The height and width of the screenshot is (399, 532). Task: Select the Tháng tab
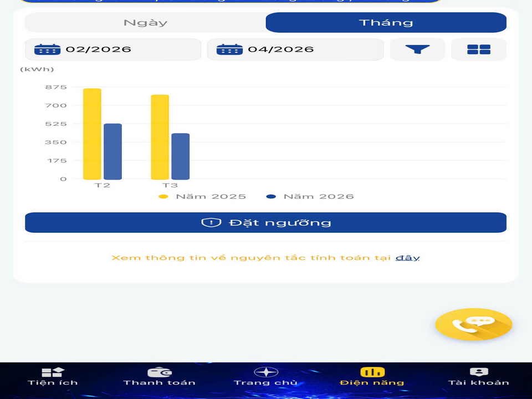[386, 23]
